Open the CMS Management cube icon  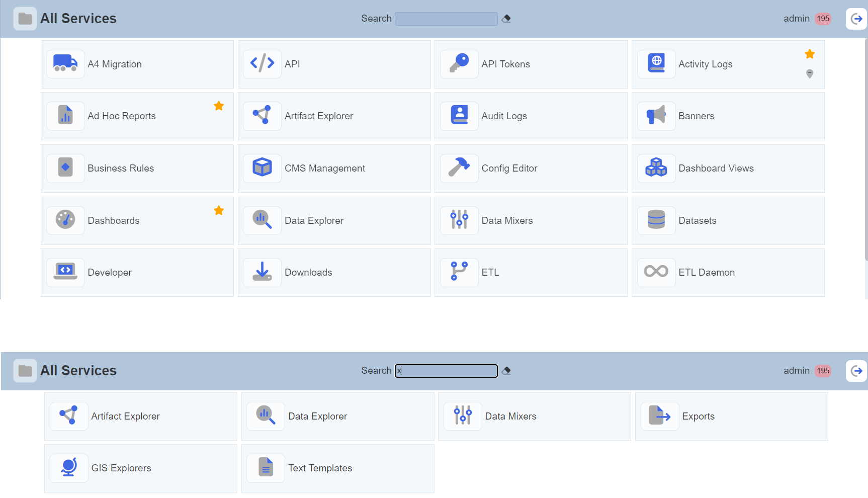[x=262, y=168]
